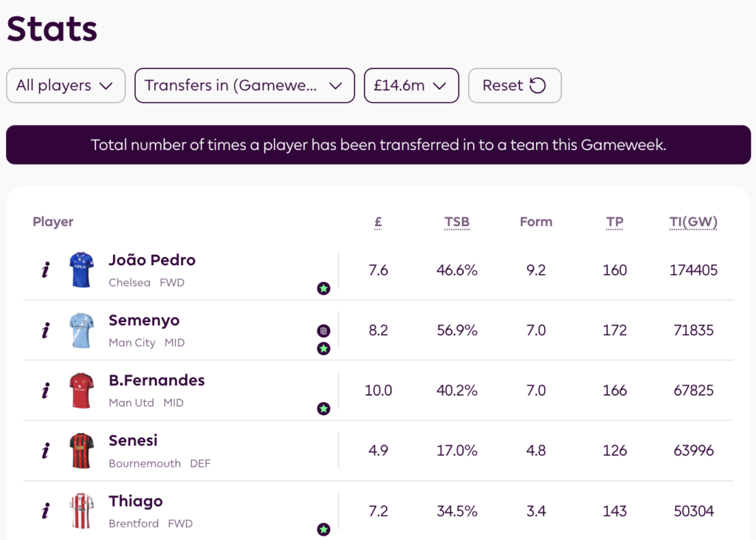Viewport: 756px width, 540px height.
Task: Show player info for B.Fernandes
Action: [45, 391]
